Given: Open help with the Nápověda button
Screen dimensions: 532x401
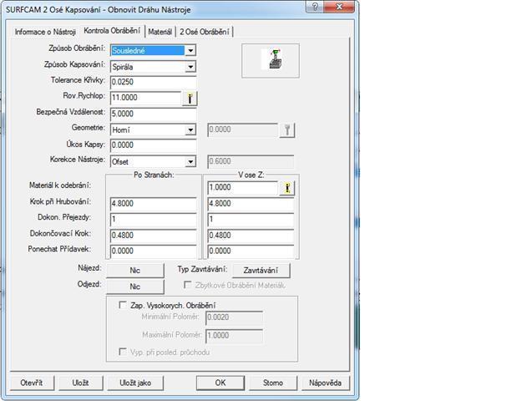Looking at the screenshot, I should point(326,383).
